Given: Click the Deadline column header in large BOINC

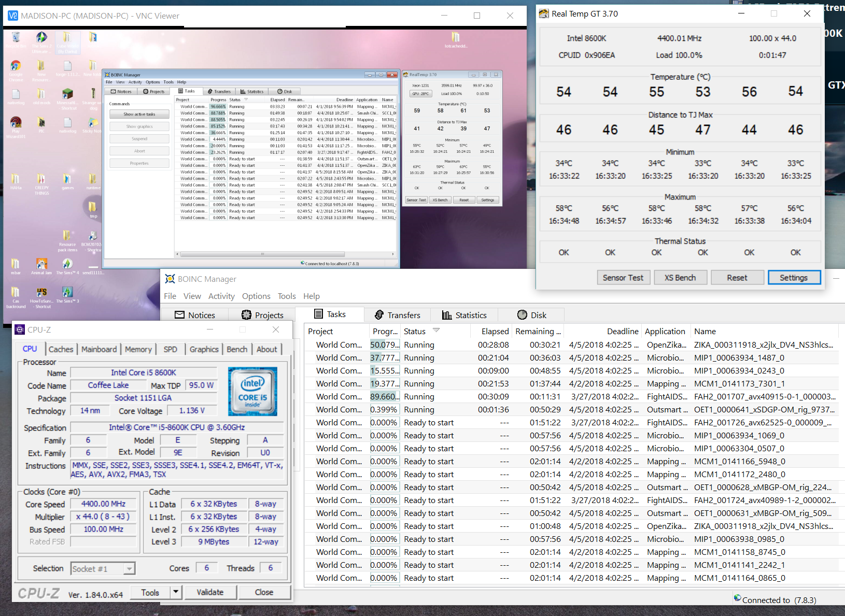Looking at the screenshot, I should point(602,331).
